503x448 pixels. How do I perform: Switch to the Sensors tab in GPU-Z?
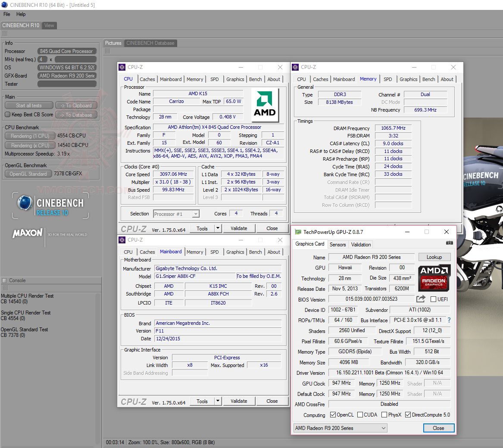pos(337,244)
